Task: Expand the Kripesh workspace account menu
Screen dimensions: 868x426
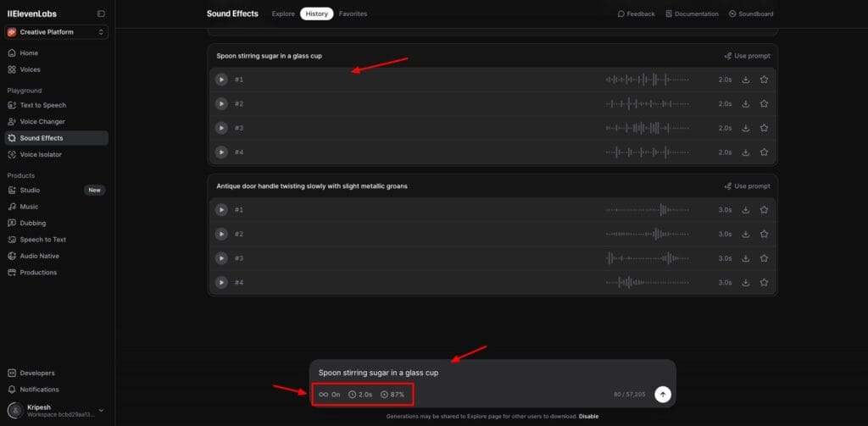Action: pos(57,411)
